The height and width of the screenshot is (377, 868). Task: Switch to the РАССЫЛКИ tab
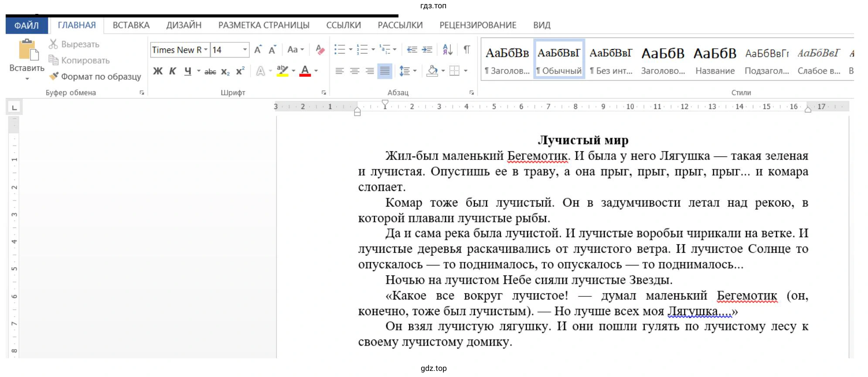400,25
